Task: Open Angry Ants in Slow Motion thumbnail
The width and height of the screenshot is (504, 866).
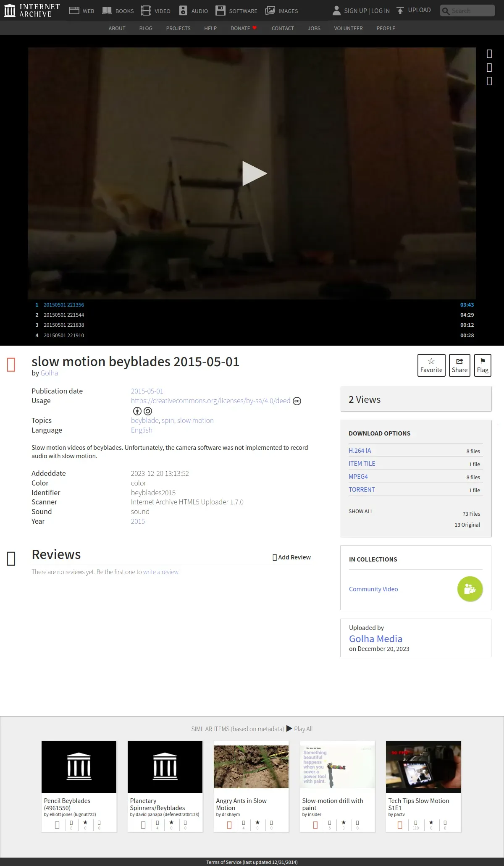Action: pos(251,767)
